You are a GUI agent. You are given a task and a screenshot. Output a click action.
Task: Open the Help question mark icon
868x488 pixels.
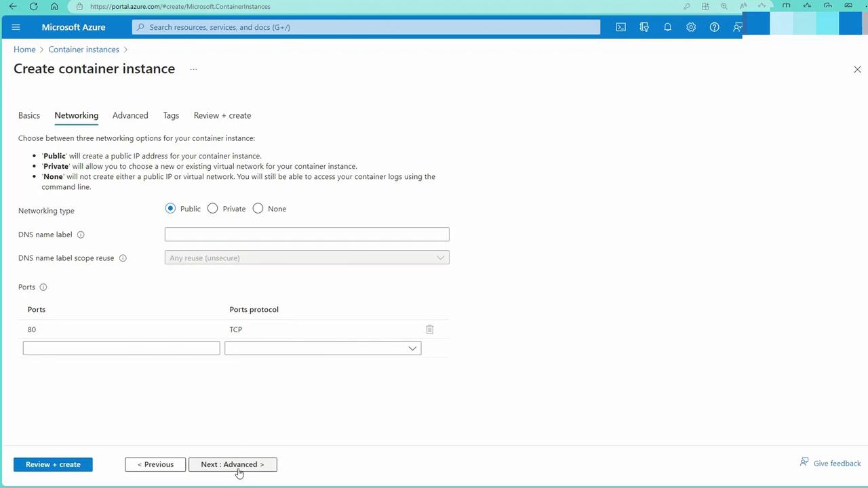(714, 27)
